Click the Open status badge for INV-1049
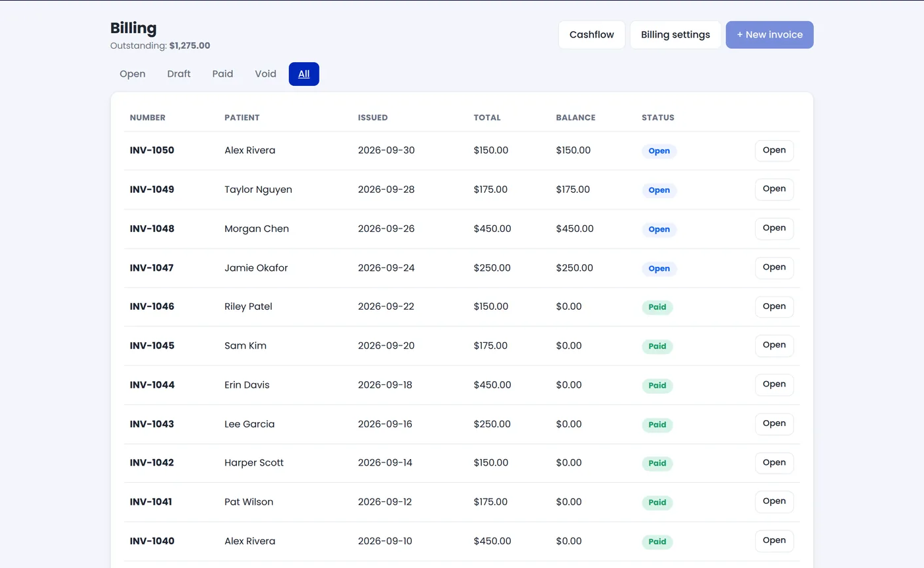The image size is (924, 568). click(659, 190)
